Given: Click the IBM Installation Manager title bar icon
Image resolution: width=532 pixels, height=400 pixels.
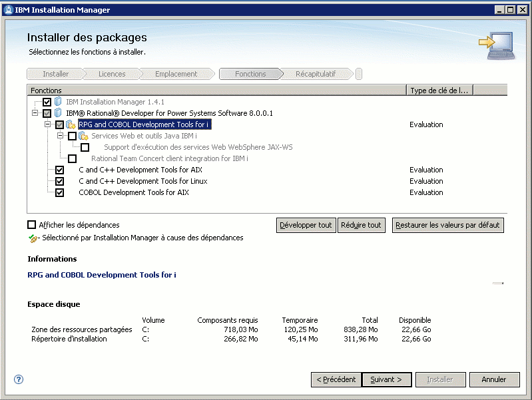Looking at the screenshot, I should click(8, 10).
